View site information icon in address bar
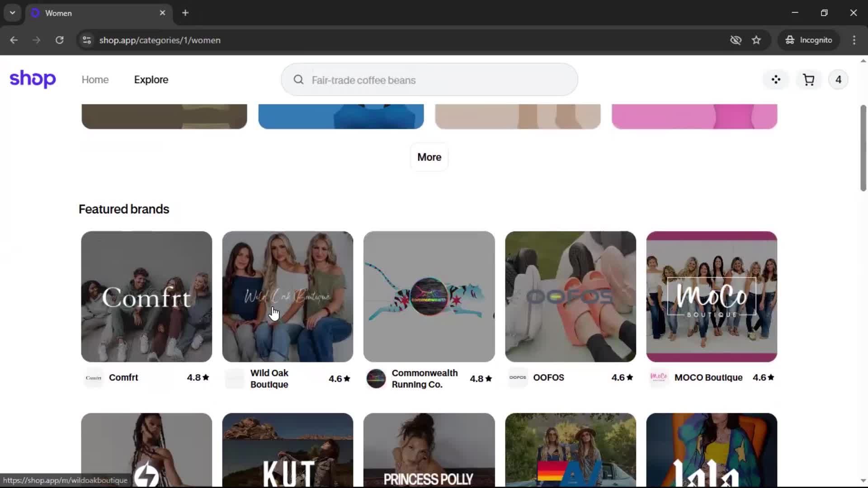The image size is (868, 488). tap(87, 40)
